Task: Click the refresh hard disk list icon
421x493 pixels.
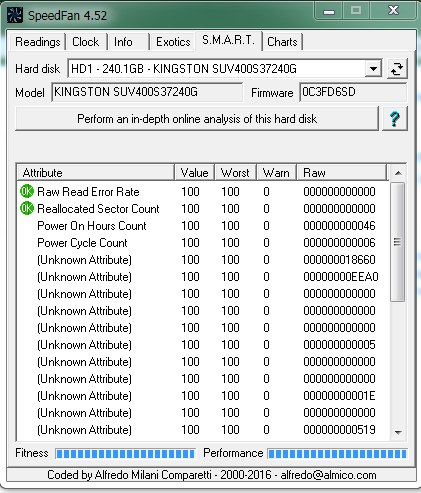Action: coord(397,69)
